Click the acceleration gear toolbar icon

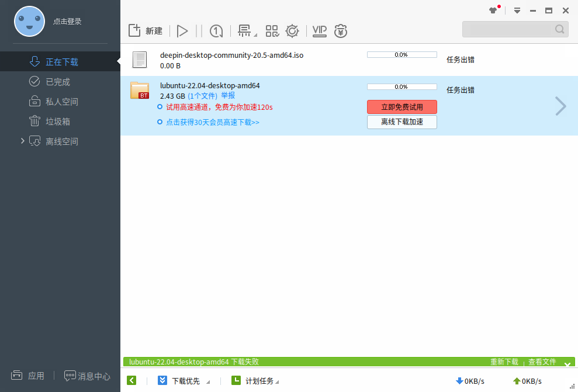[292, 31]
